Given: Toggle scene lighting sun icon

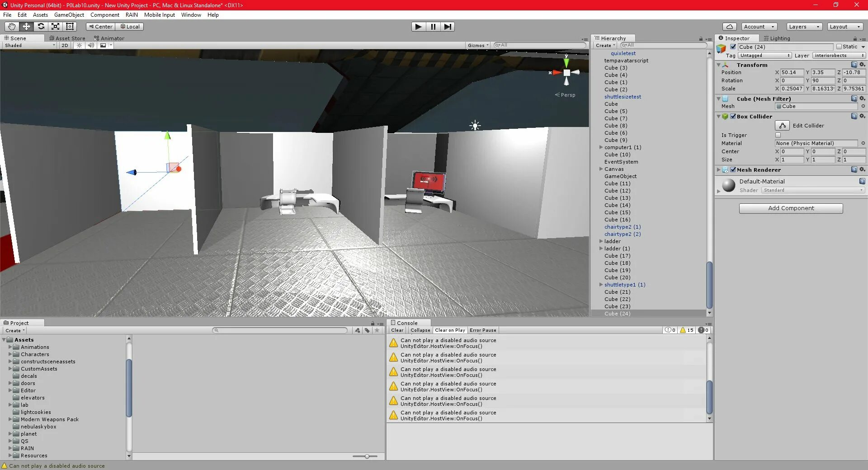Looking at the screenshot, I should click(80, 45).
